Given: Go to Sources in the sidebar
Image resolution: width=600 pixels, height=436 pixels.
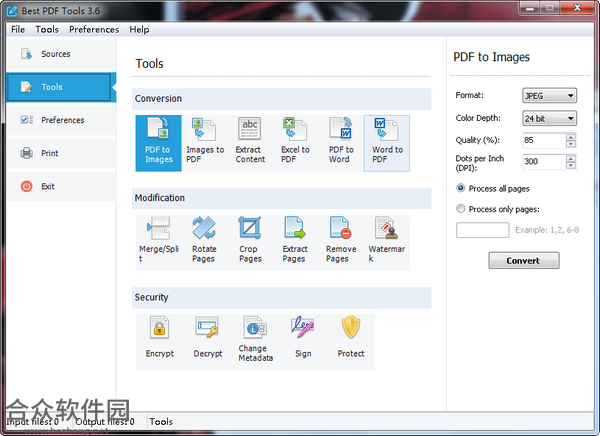Looking at the screenshot, I should (61, 54).
